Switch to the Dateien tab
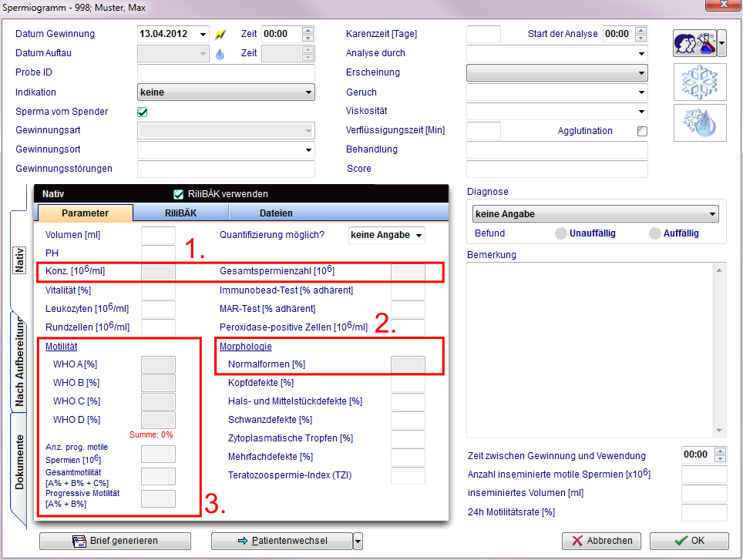The width and height of the screenshot is (743, 560). pyautogui.click(x=276, y=213)
